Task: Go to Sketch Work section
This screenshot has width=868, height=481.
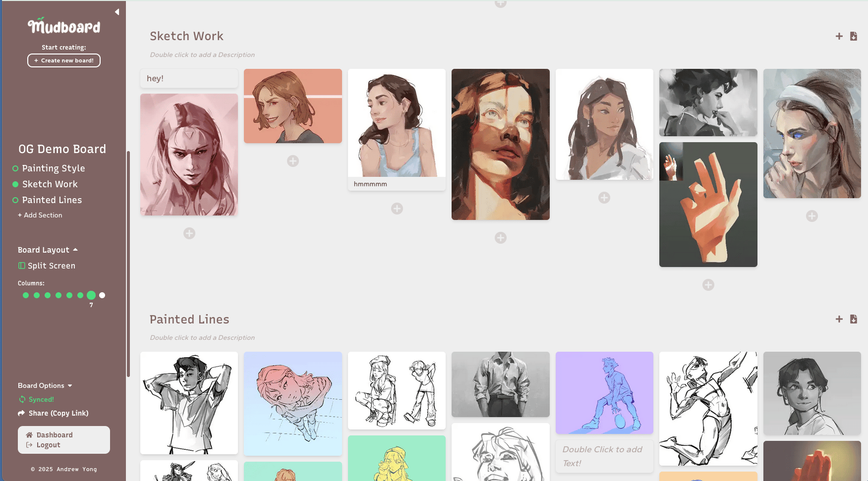Action: tap(50, 184)
